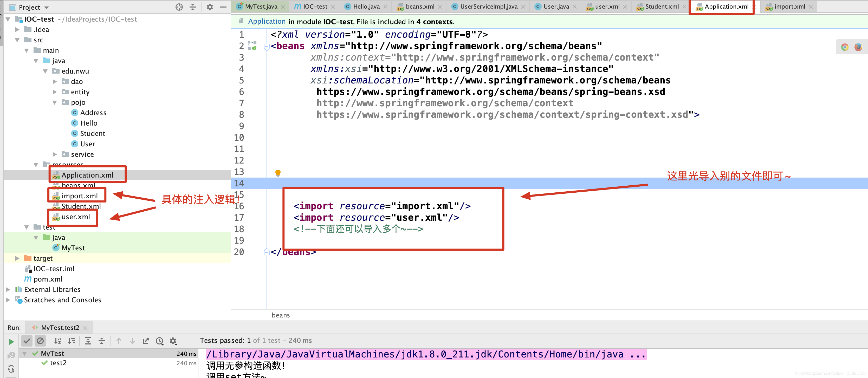This screenshot has width=868, height=378.
Task: Toggle the Show Passed tests button
Action: coord(27,341)
